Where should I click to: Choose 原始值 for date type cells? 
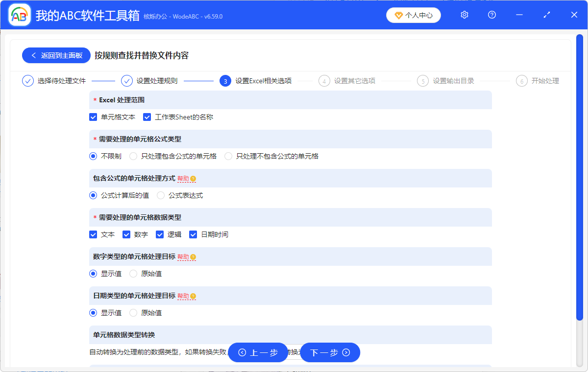click(x=133, y=312)
